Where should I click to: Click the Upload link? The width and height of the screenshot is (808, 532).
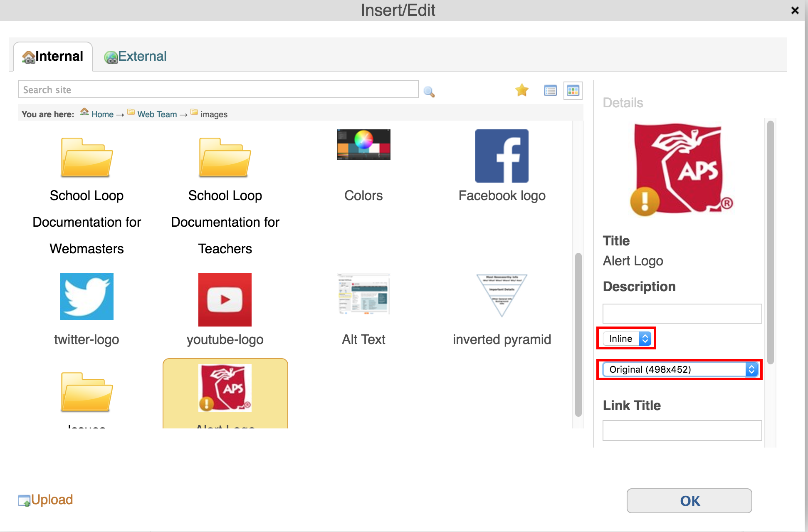coord(52,500)
